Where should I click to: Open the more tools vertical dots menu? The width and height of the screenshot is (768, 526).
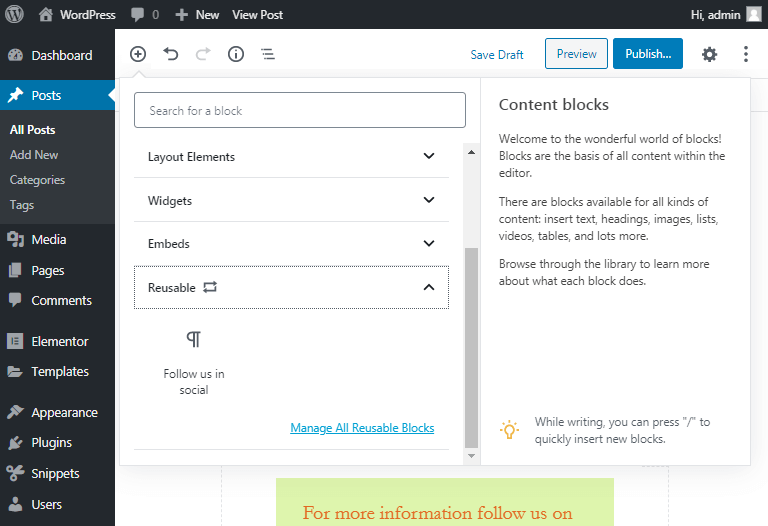[x=745, y=54]
